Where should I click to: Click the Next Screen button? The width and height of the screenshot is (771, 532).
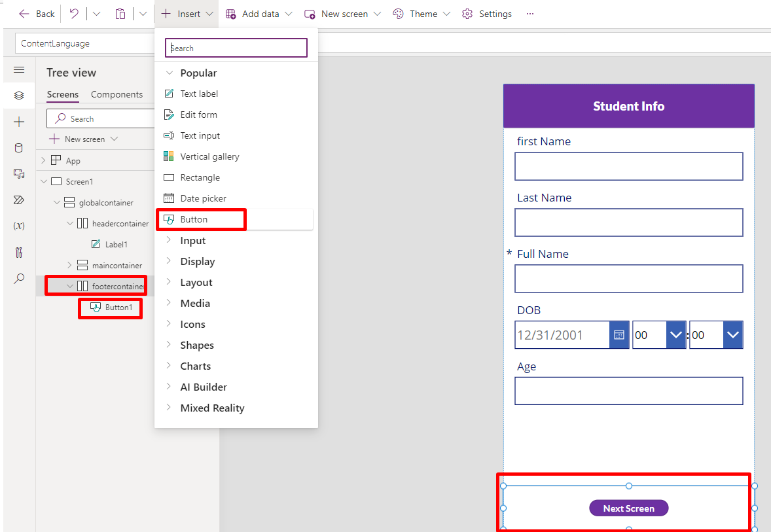click(x=628, y=508)
